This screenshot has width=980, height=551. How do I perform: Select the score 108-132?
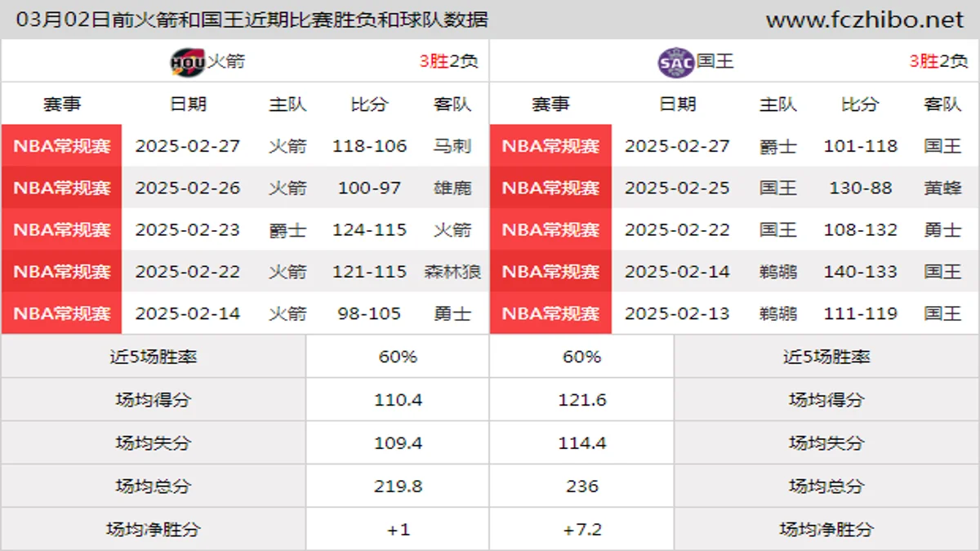click(860, 229)
